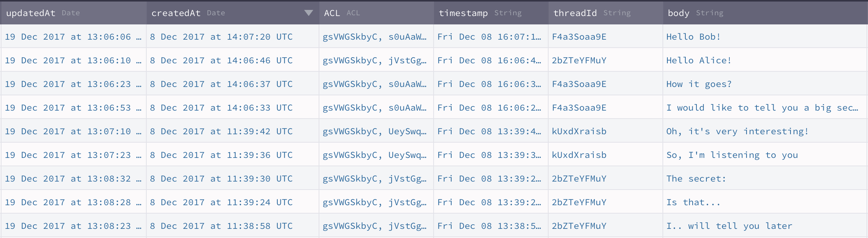Image resolution: width=868 pixels, height=238 pixels.
Task: Open ACL cell in the Hello Bob! row
Action: click(376, 37)
